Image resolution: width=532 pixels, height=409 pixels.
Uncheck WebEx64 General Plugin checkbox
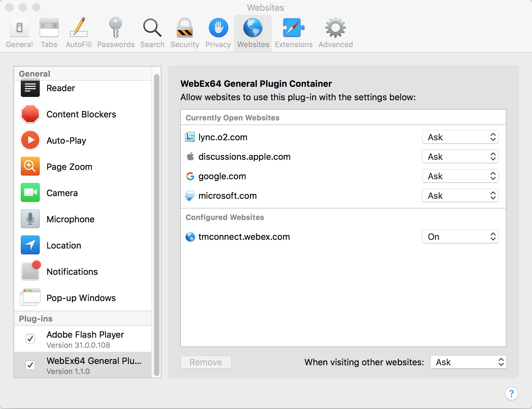click(30, 365)
